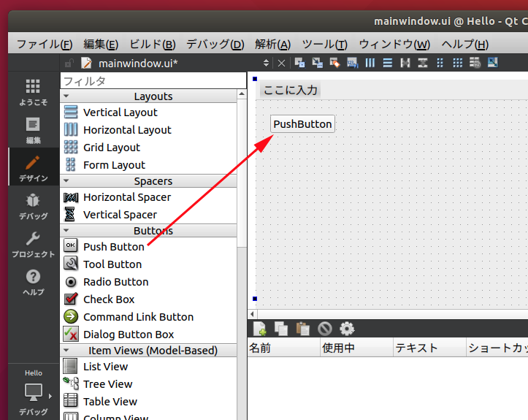Click the Edit Buddies toolbar icon
The image size is (528, 420).
pyautogui.click(x=334, y=63)
